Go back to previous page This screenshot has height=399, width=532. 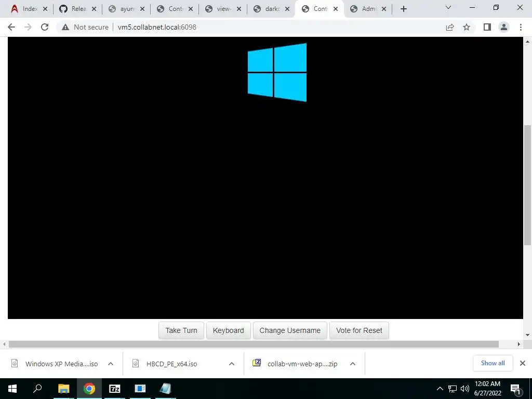(x=11, y=27)
